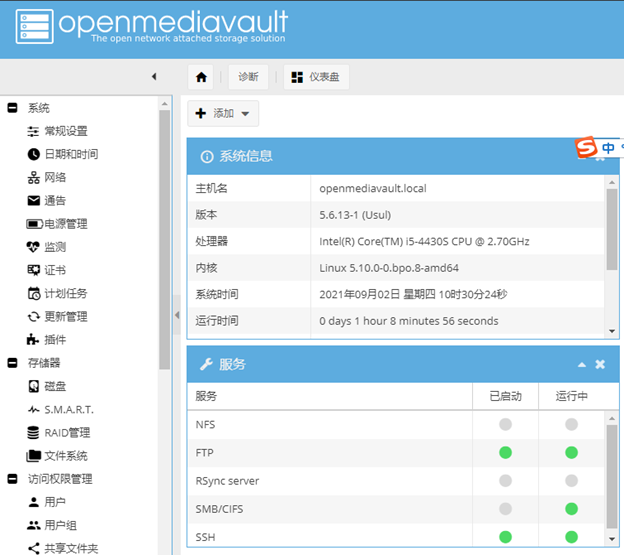The image size is (624, 555).
Task: Click the 系统信息 info icon
Action: pyautogui.click(x=207, y=156)
